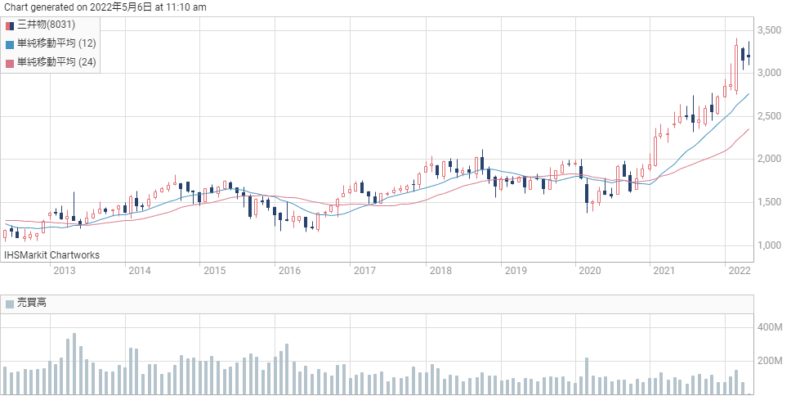Click the 2014 year axis label
This screenshot has height=396, width=800.
[x=139, y=270]
